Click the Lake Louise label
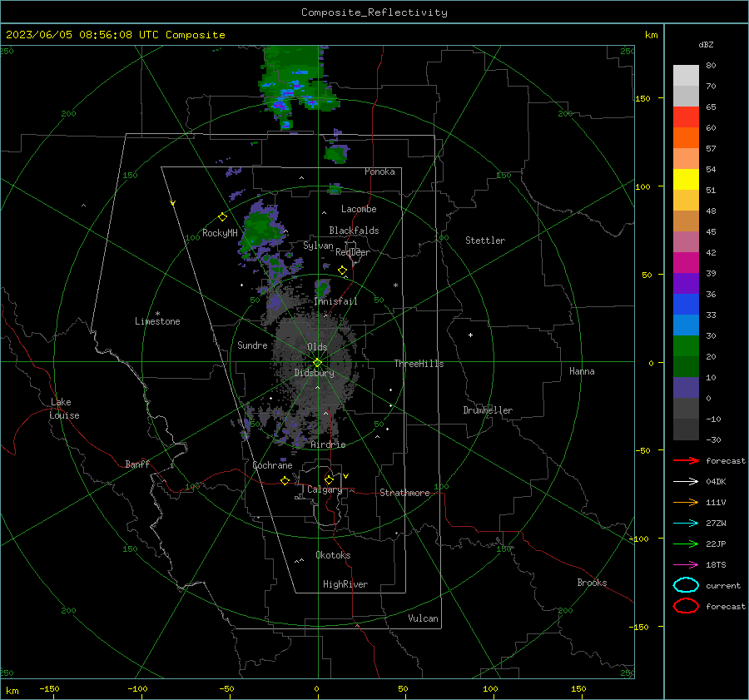 click(x=64, y=409)
